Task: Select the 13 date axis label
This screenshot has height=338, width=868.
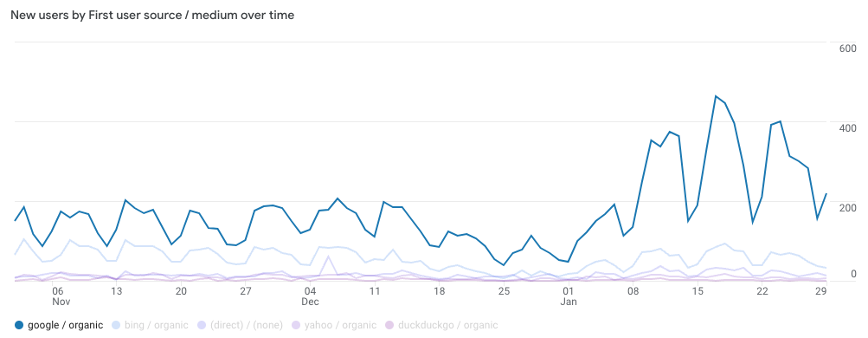Action: pyautogui.click(x=116, y=291)
